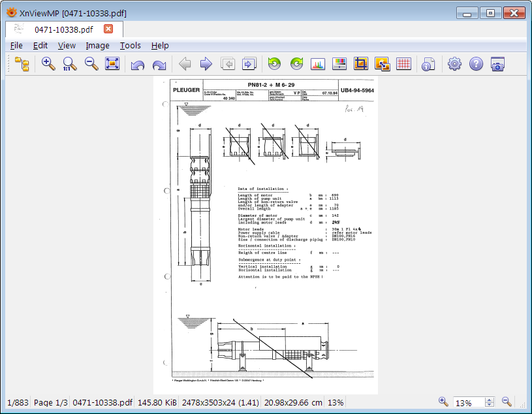Click the status bar zoom out magnifier
532x414 pixels.
click(x=507, y=402)
